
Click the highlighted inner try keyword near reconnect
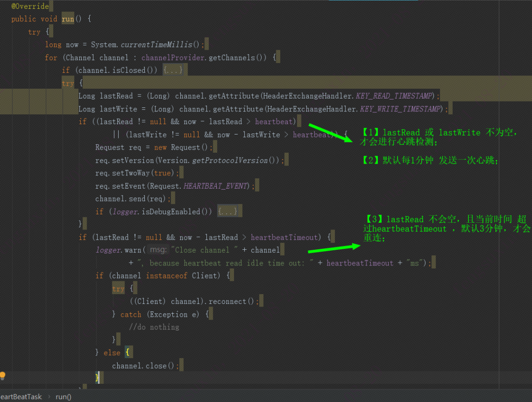pyautogui.click(x=118, y=289)
